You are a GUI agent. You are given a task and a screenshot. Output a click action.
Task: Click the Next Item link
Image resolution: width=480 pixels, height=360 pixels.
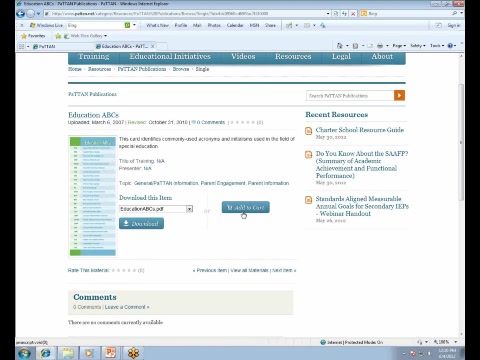coord(284,270)
